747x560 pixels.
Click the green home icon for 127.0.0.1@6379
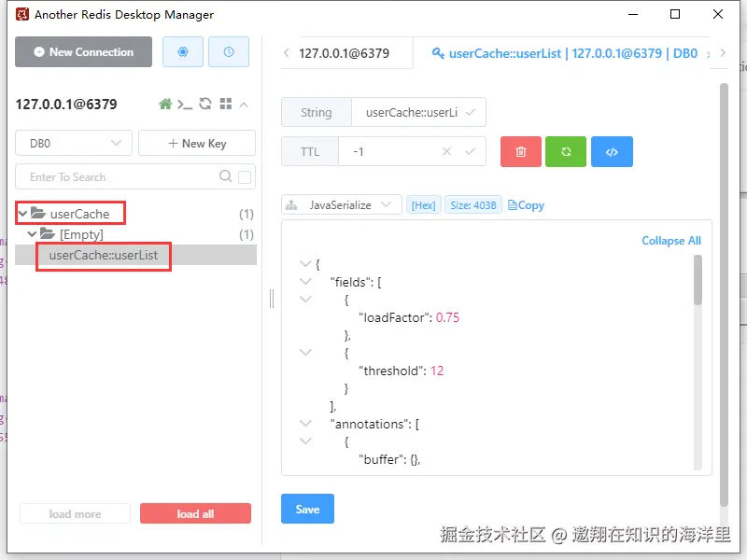[165, 104]
